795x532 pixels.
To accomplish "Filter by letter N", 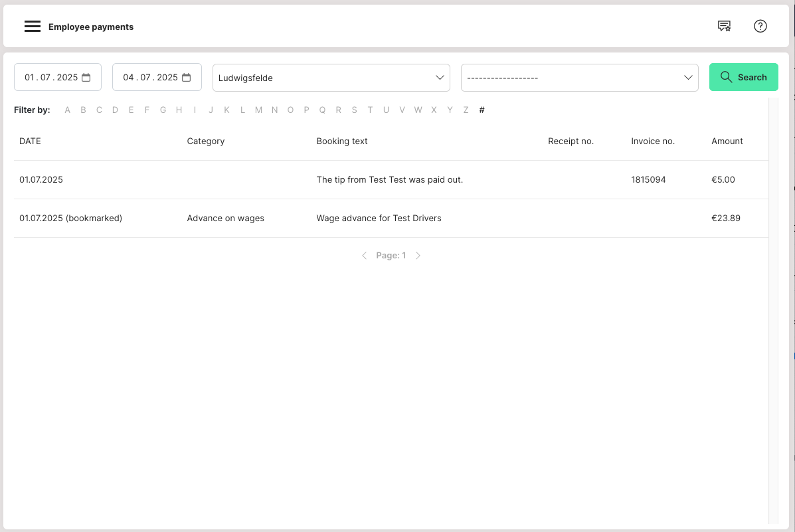I will 274,110.
